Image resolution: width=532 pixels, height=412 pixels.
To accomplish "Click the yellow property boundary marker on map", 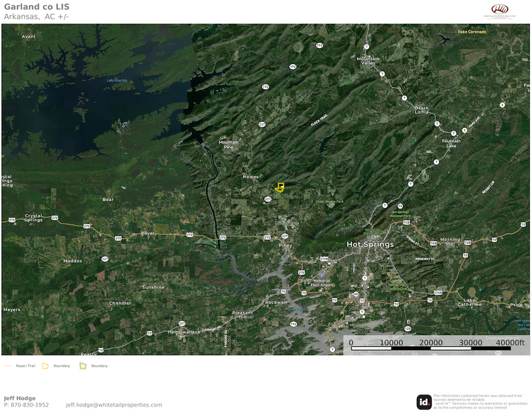I will pyautogui.click(x=280, y=188).
